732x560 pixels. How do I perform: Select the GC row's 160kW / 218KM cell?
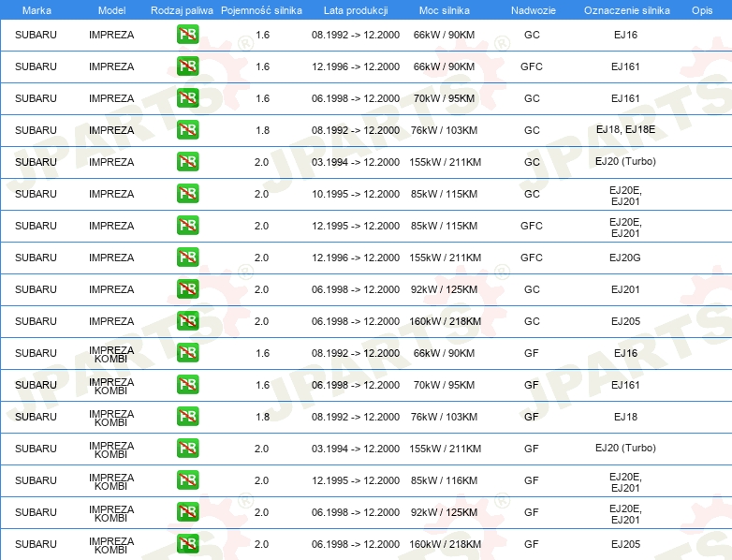446,321
